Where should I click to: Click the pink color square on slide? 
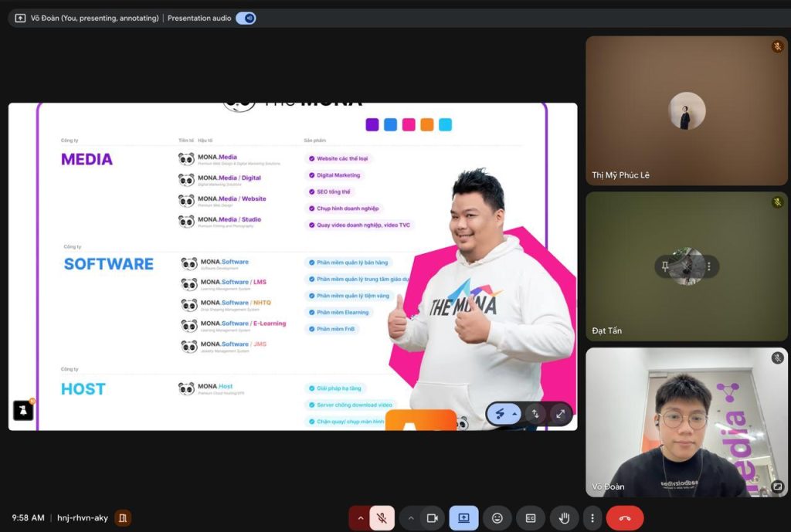409,124
